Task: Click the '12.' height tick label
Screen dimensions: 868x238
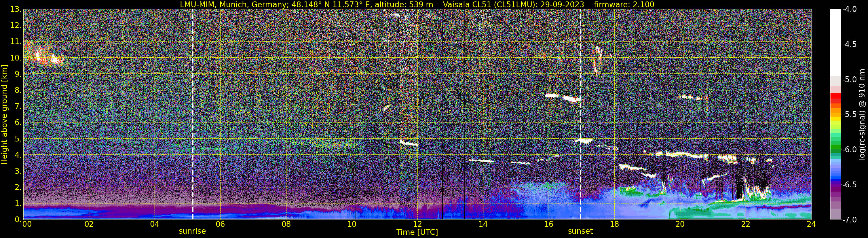Action: [16, 25]
